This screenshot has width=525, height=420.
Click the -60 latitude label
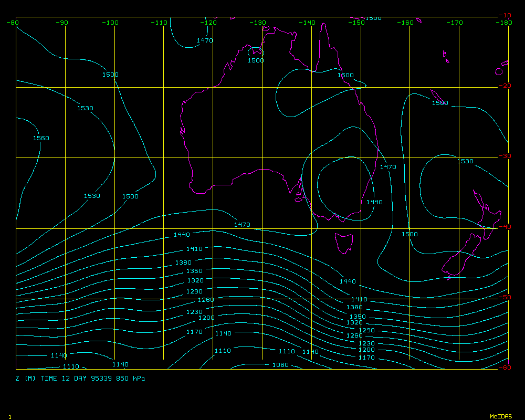pyautogui.click(x=505, y=367)
